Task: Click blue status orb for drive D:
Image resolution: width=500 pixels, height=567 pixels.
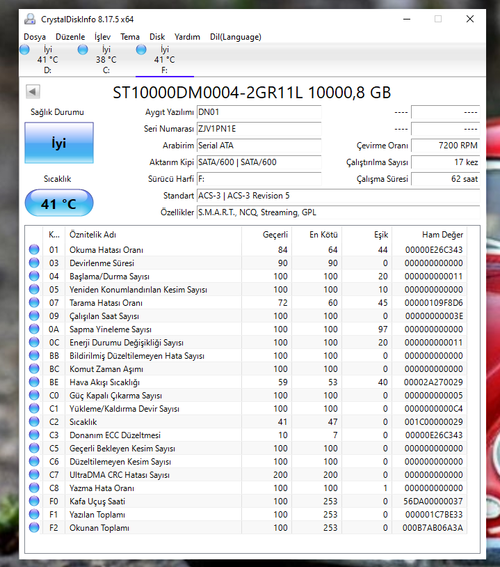Action: pyautogui.click(x=25, y=50)
